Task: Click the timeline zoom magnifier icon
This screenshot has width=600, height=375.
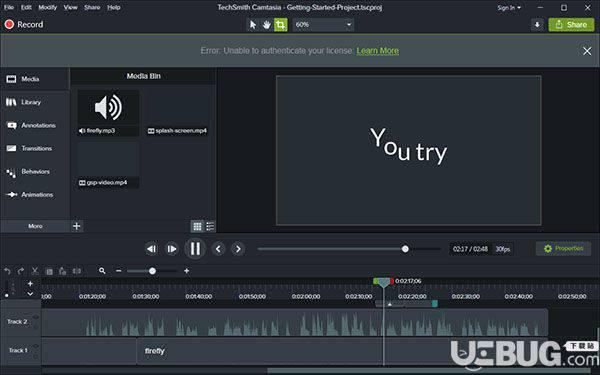Action: point(102,271)
